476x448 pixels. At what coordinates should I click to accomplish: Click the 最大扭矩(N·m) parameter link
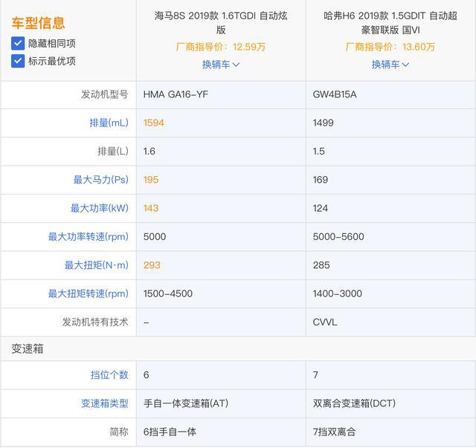pos(96,265)
